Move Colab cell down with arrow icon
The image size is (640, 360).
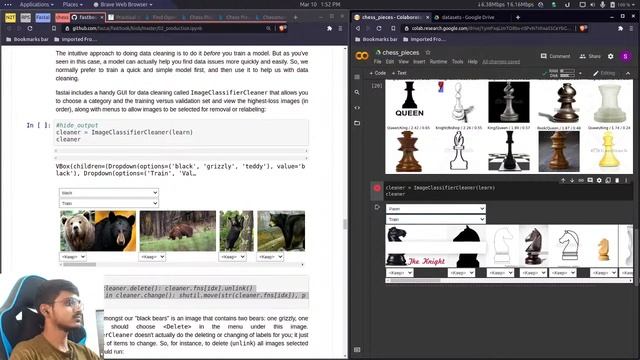coord(572,180)
